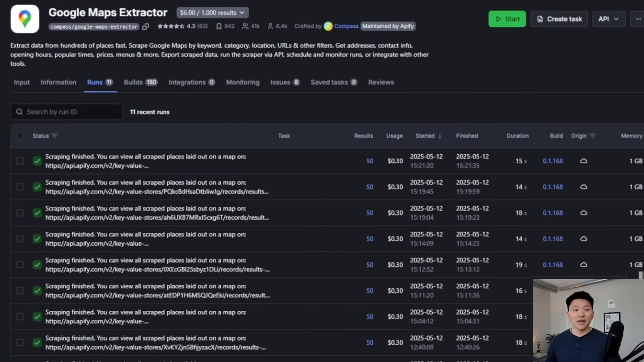Image resolution: width=644 pixels, height=362 pixels.
Task: Click the Create task button
Action: [x=559, y=19]
